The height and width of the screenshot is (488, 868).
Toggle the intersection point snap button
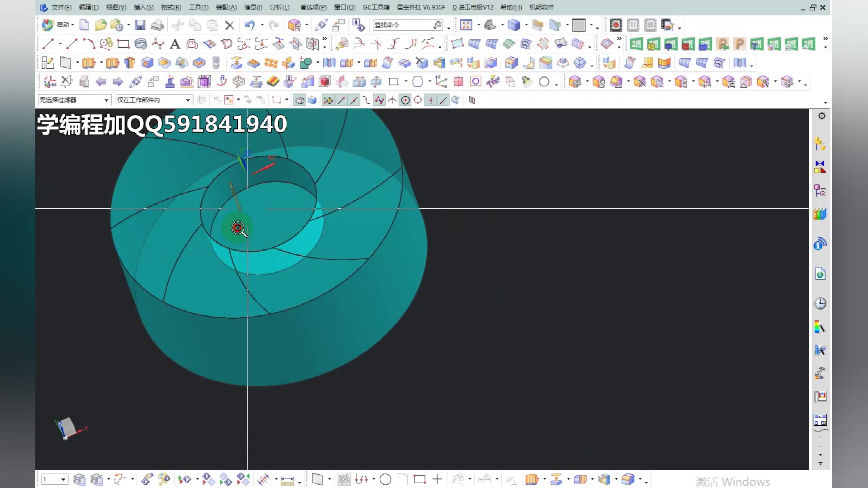(x=392, y=100)
